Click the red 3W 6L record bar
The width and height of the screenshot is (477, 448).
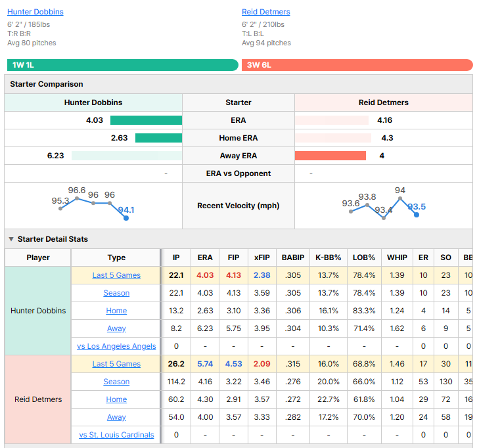pyautogui.click(x=357, y=65)
